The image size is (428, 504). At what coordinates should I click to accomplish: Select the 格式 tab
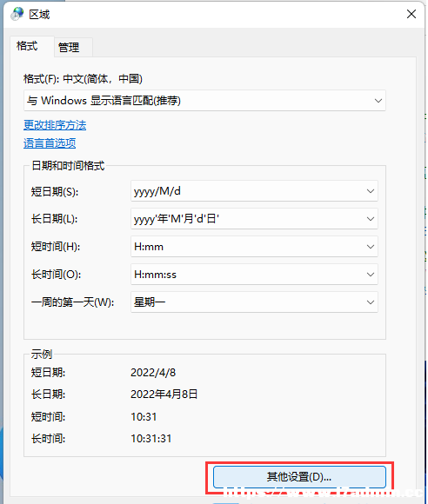click(27, 46)
